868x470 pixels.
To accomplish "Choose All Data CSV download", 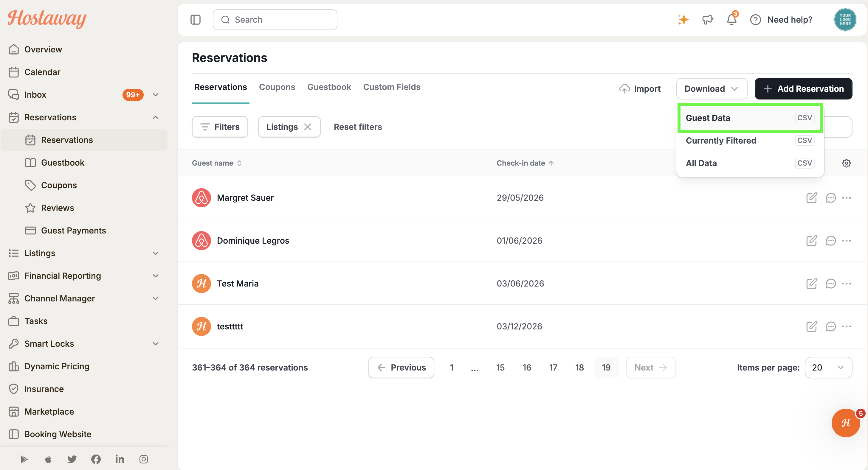I will click(750, 163).
